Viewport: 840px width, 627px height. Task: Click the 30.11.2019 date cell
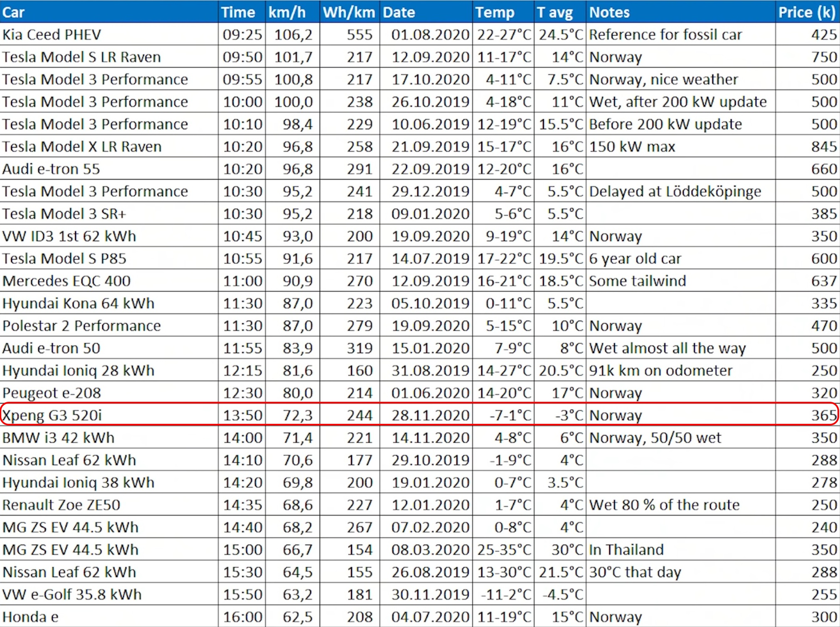tap(426, 594)
